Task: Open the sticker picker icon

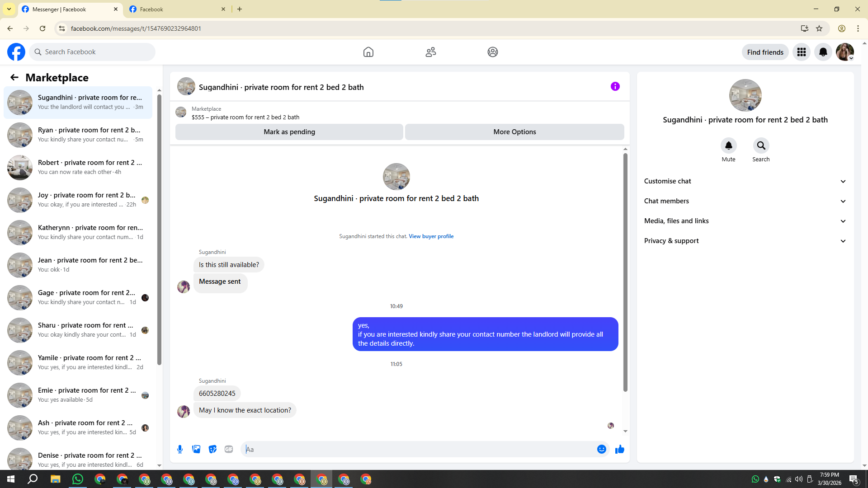Action: click(x=212, y=449)
